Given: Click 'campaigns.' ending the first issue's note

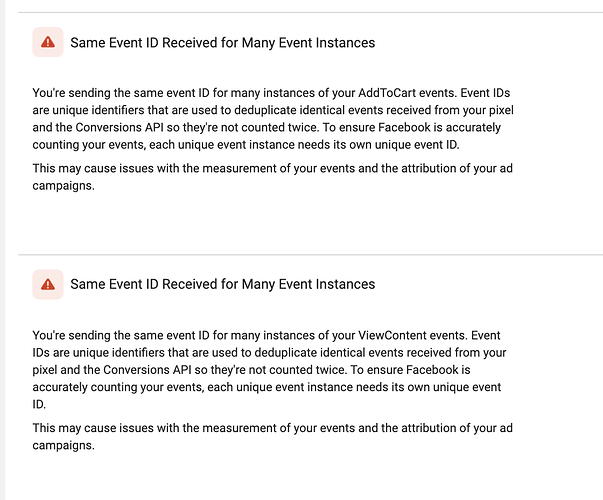Looking at the screenshot, I should tap(63, 186).
